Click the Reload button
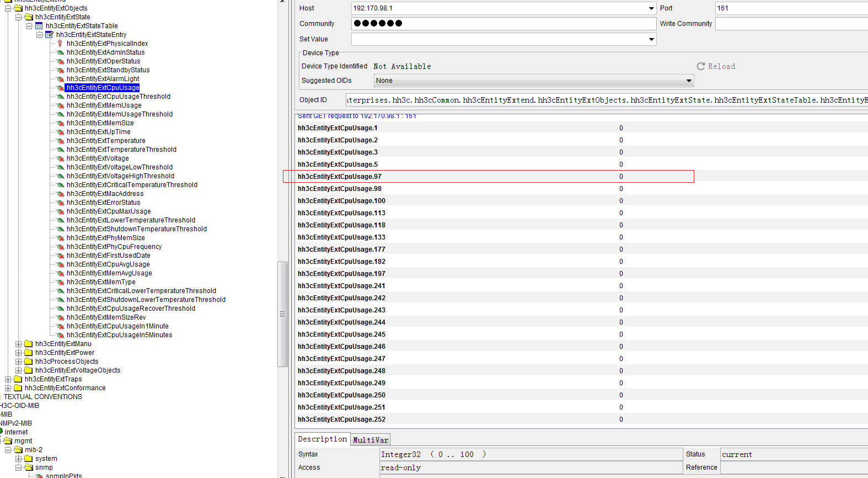868x478 pixels. tap(716, 66)
